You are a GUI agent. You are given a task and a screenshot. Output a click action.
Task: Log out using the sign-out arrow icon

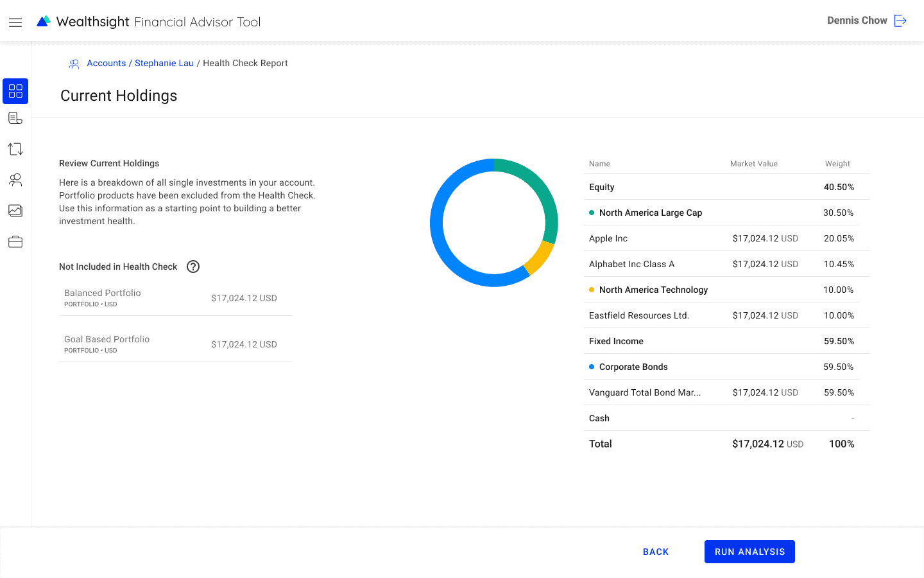coord(901,21)
